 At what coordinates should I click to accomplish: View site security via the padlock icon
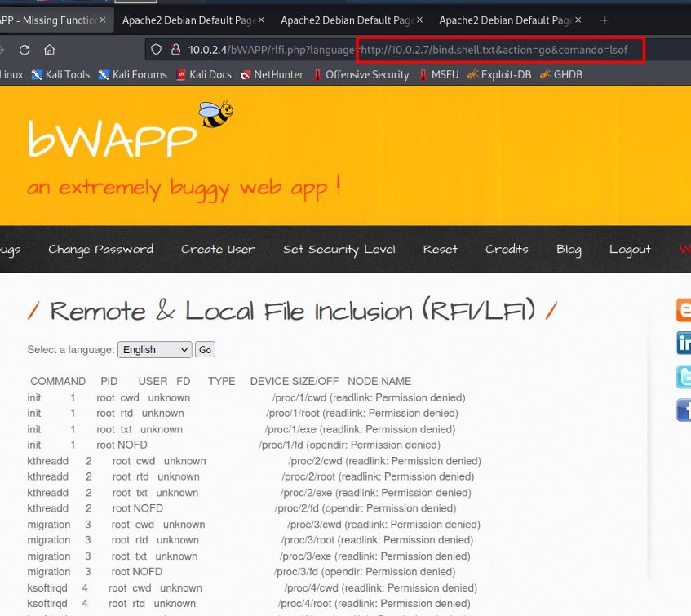click(x=176, y=49)
